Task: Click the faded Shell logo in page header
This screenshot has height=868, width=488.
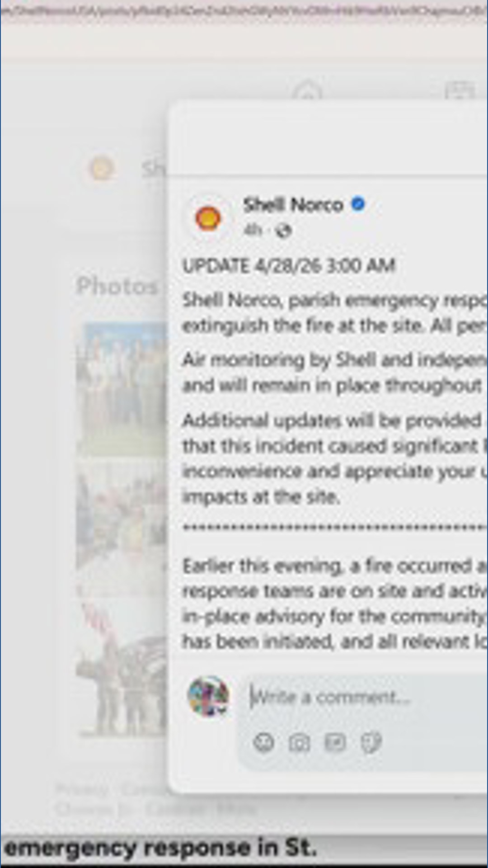Action: tap(101, 169)
